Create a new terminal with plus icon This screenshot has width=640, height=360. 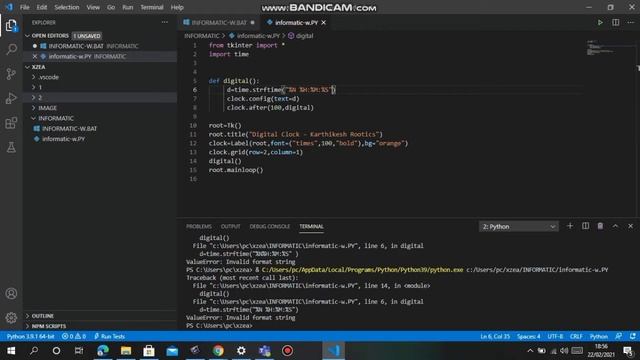pyautogui.click(x=570, y=226)
